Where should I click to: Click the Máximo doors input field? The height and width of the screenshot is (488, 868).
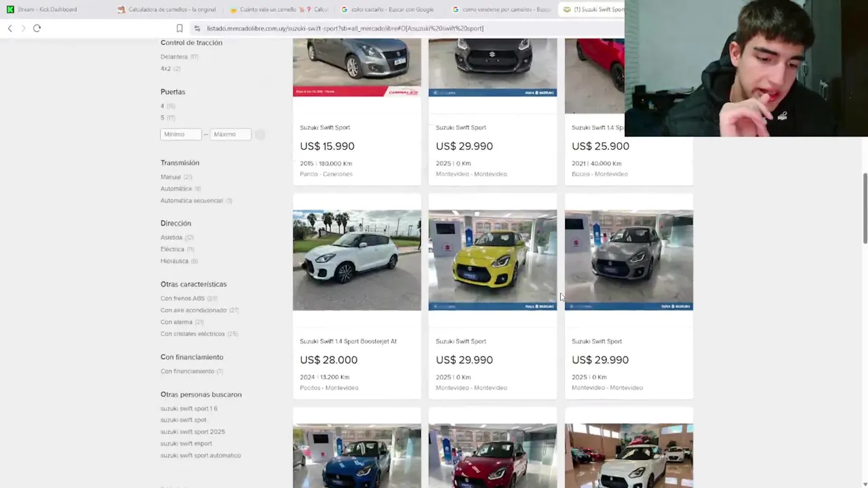click(x=231, y=134)
